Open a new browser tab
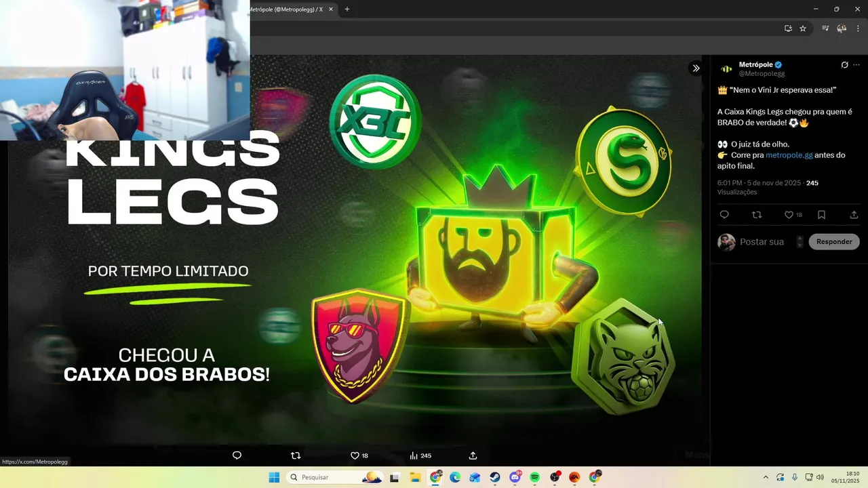 click(347, 9)
